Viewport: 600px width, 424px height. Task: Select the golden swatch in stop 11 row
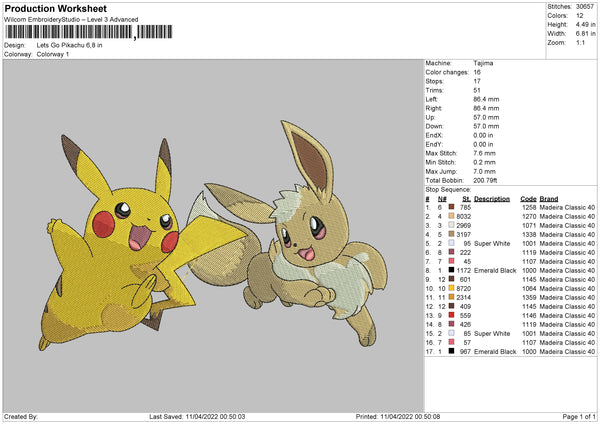click(453, 296)
